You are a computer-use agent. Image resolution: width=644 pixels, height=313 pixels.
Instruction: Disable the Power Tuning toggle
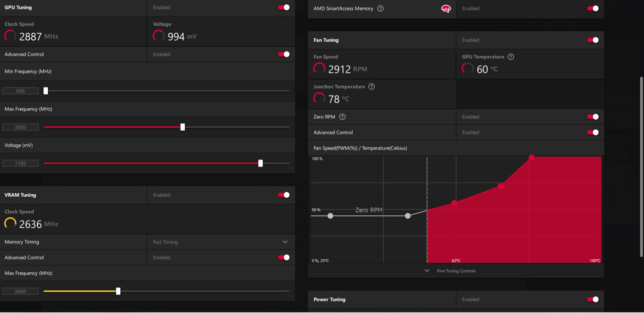pyautogui.click(x=593, y=299)
